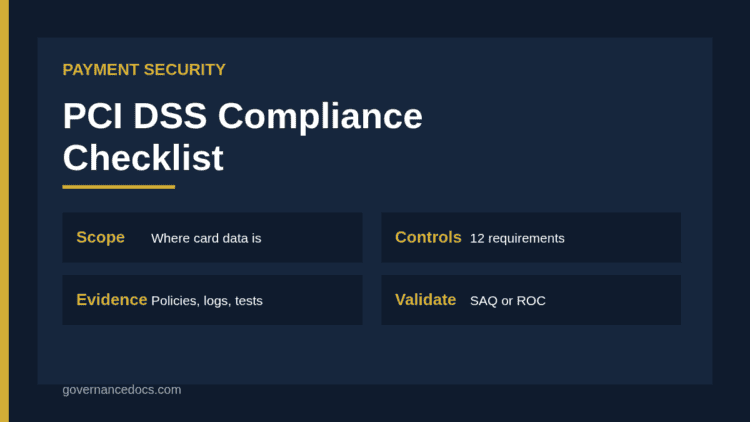Select 'SAQ or ROC' text
750x422 pixels.
[x=507, y=301]
